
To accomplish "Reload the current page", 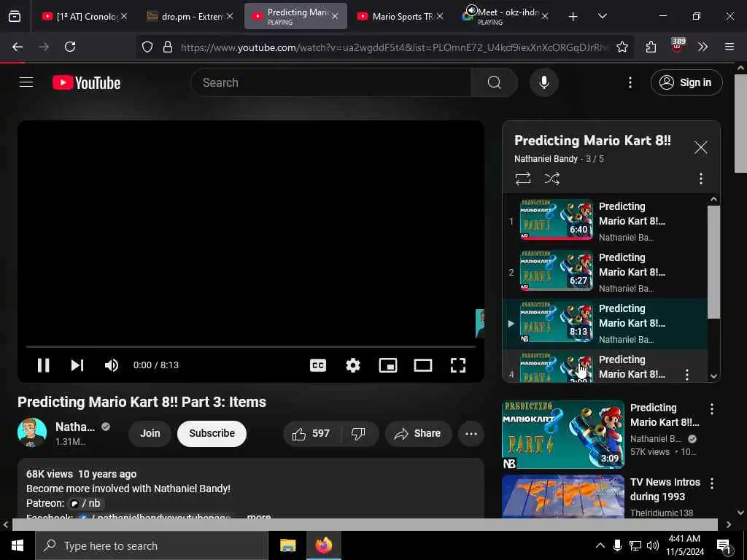I will click(x=70, y=47).
